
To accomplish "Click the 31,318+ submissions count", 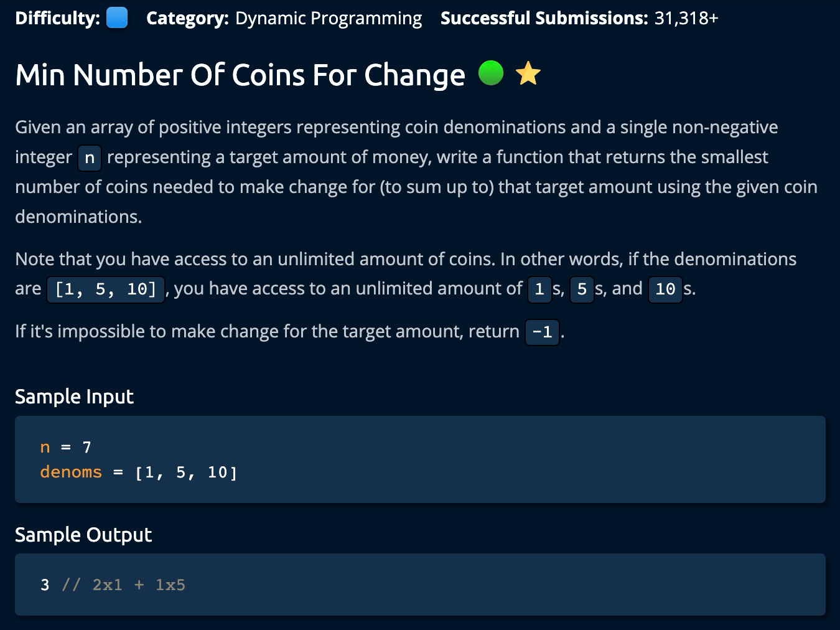I will [x=686, y=19].
